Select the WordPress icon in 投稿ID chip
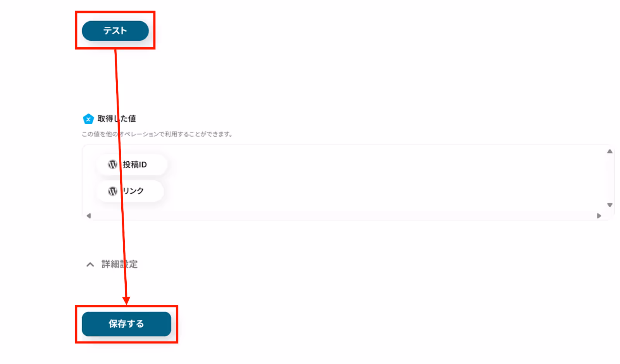Viewport: 620px width, 364px height. point(112,165)
